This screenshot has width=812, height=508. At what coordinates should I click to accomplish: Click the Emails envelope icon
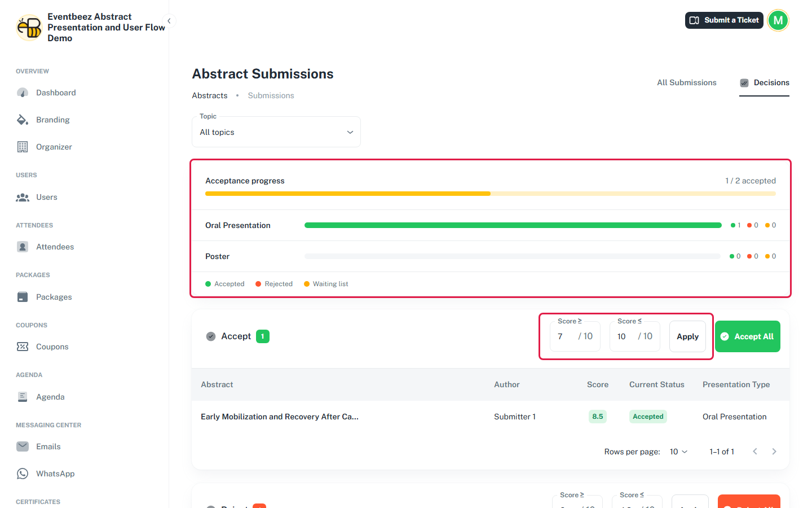23,446
